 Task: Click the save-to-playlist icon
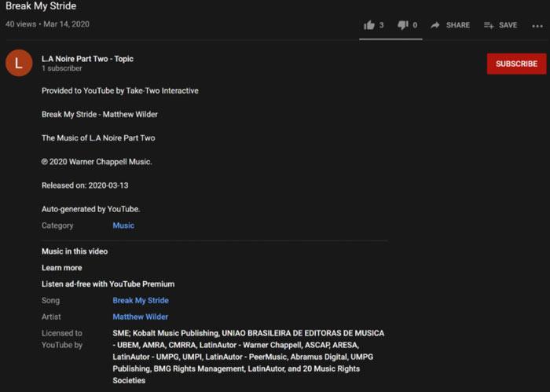[489, 25]
